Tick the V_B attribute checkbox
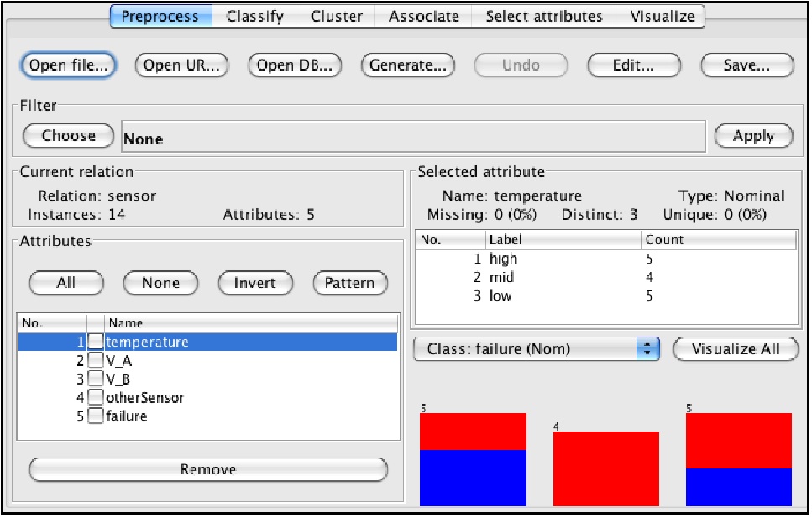The image size is (812, 518). 96,379
